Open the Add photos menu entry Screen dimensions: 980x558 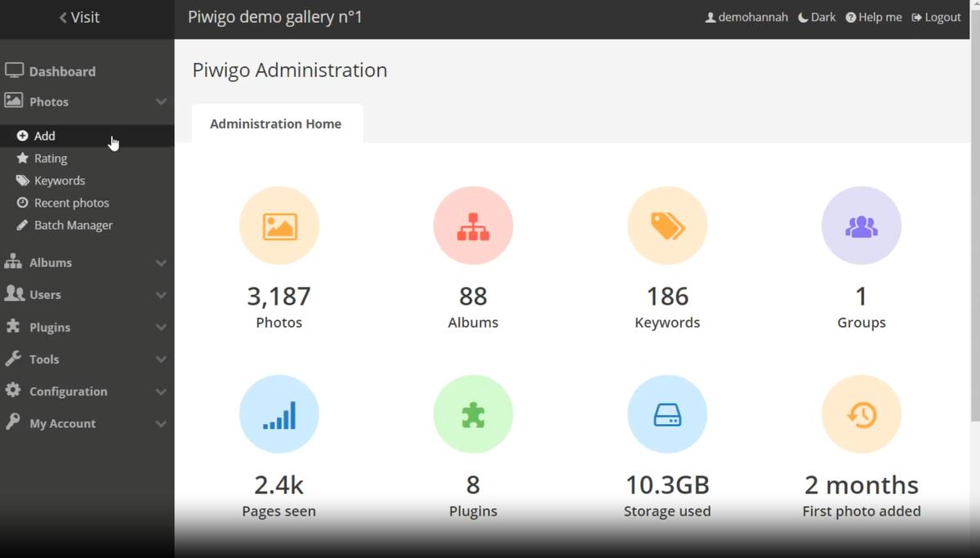point(87,136)
